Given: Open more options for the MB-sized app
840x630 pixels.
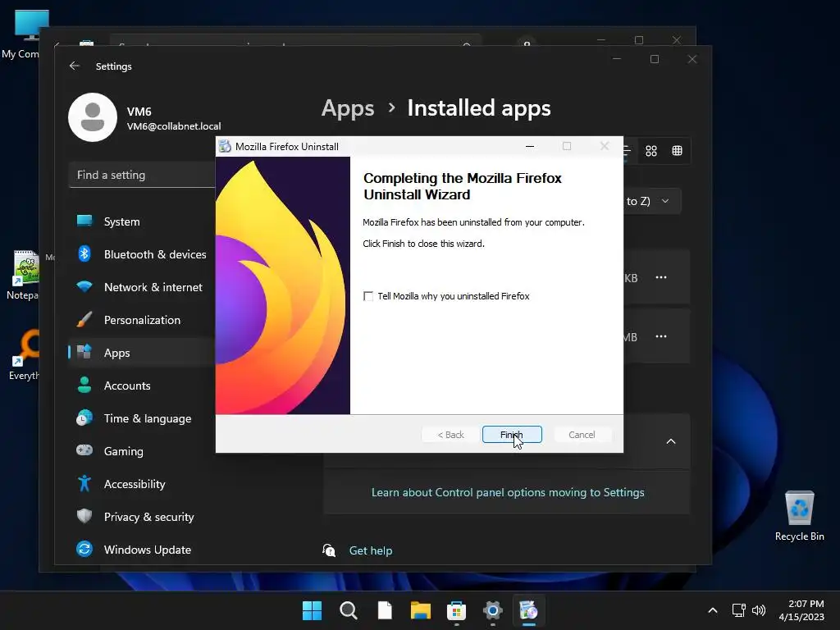Looking at the screenshot, I should click(x=661, y=336).
